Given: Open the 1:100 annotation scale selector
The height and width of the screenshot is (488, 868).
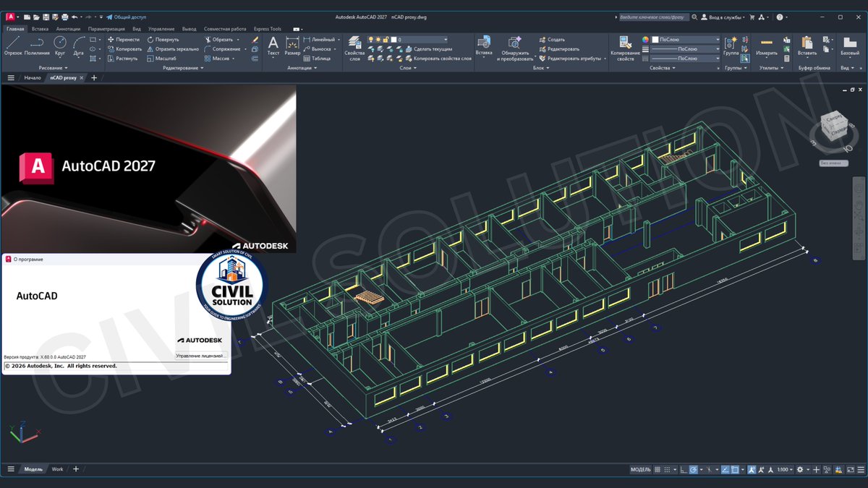Looking at the screenshot, I should [x=783, y=469].
